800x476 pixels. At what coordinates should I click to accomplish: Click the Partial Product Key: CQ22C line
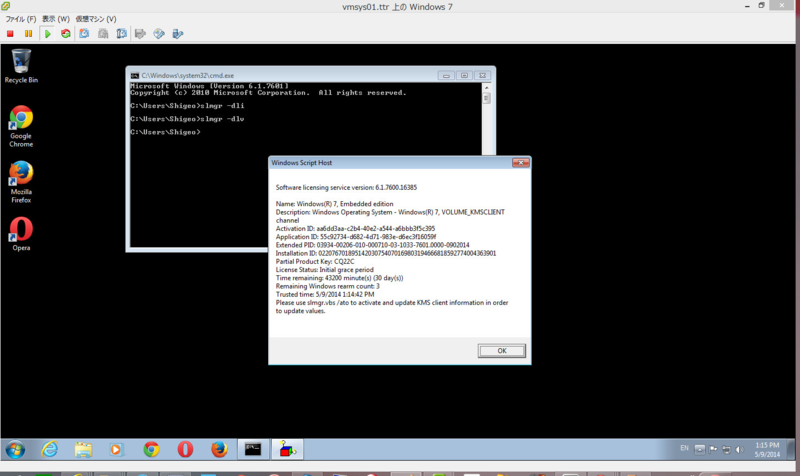coord(315,261)
